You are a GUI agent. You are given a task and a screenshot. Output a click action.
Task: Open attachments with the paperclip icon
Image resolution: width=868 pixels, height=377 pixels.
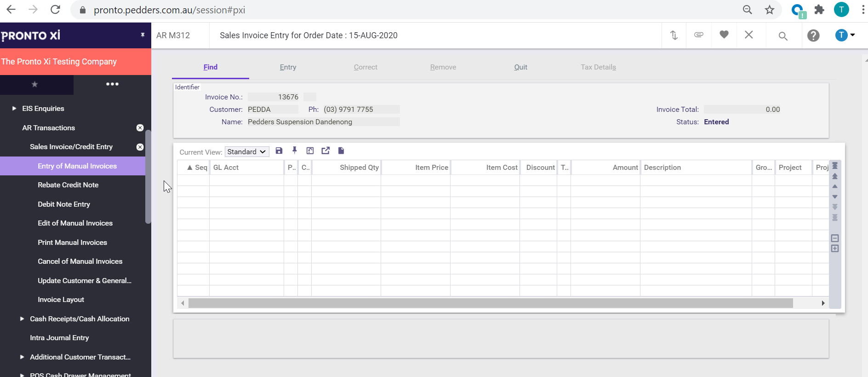pos(699,35)
